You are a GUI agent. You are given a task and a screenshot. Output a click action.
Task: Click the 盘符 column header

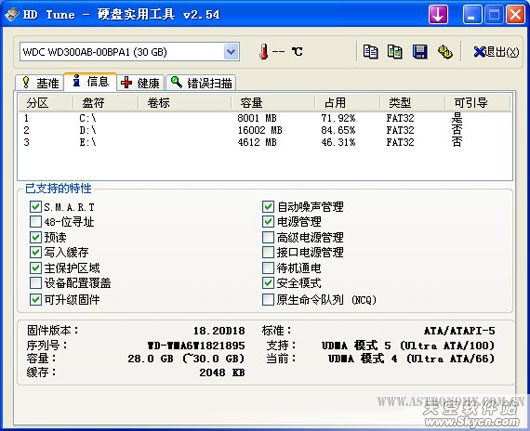click(105, 102)
